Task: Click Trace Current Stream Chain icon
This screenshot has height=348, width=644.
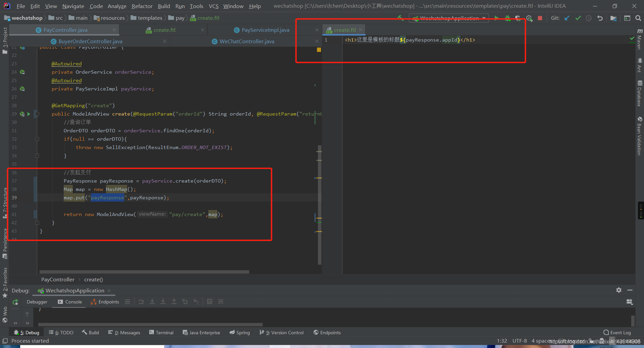Action: tap(221, 302)
